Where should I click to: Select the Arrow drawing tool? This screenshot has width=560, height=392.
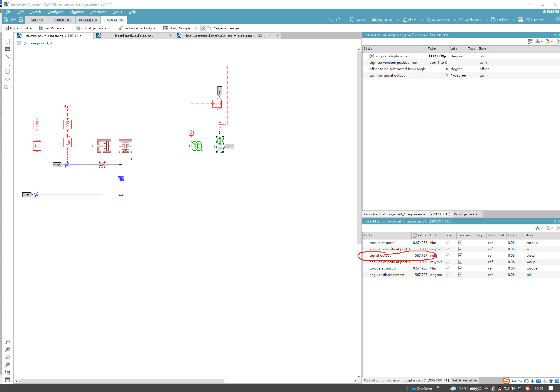[8, 64]
